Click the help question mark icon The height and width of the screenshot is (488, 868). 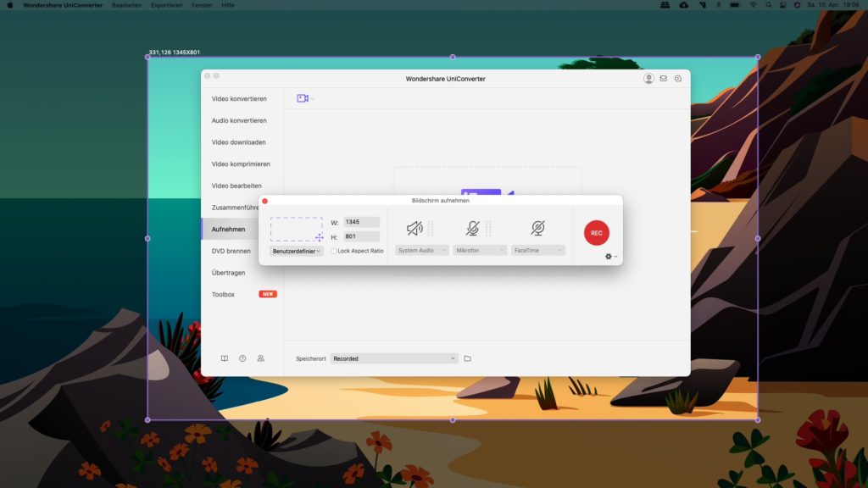[x=242, y=358]
